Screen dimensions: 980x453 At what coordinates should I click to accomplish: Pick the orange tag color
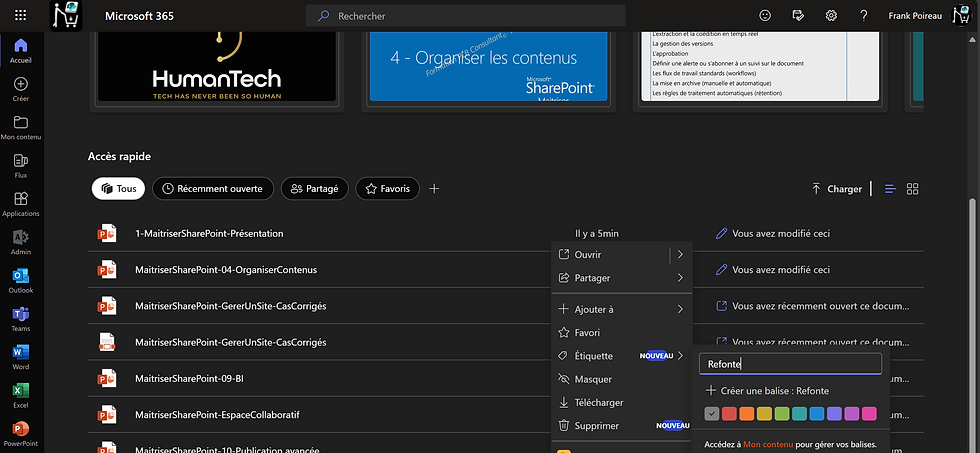(747, 414)
